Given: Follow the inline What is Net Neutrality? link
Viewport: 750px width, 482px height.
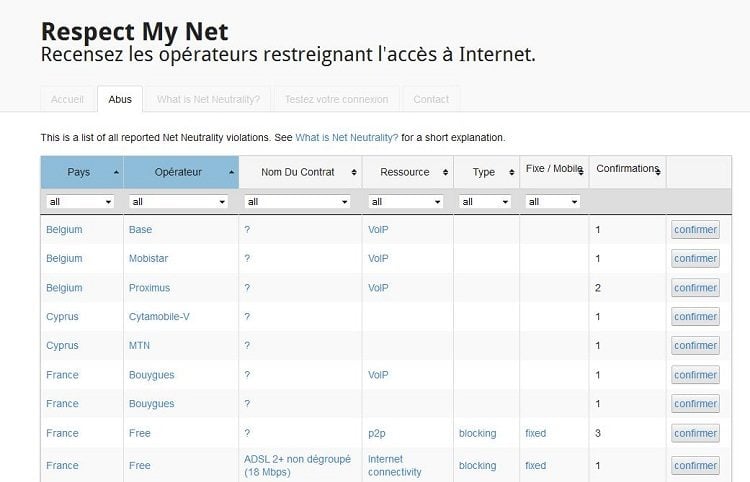Looking at the screenshot, I should 346,137.
